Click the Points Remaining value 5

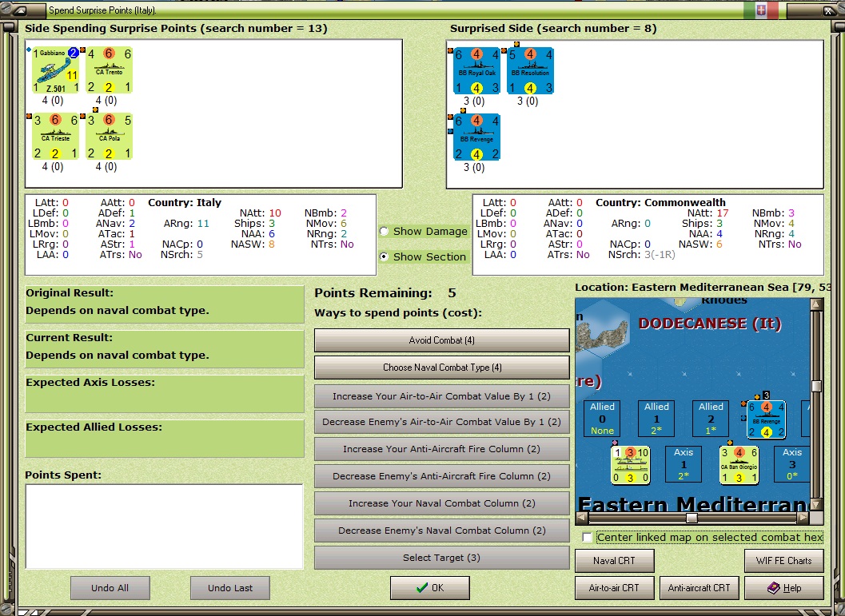(452, 293)
